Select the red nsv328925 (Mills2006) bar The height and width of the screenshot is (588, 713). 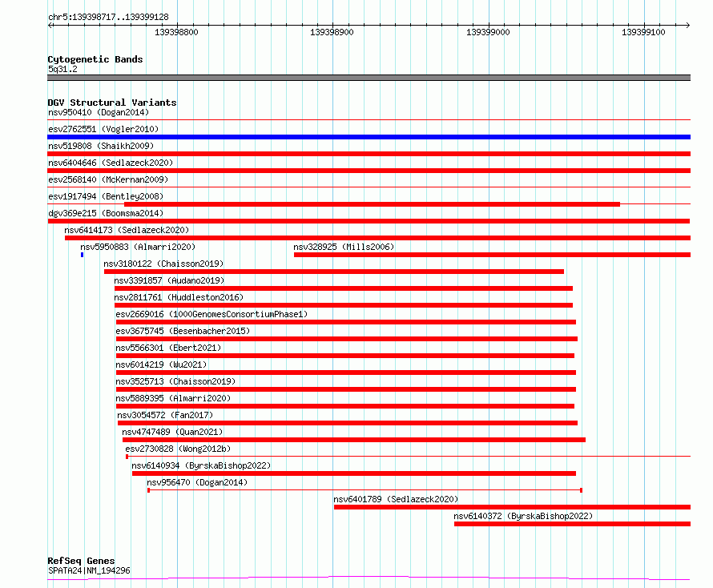[x=493, y=255]
